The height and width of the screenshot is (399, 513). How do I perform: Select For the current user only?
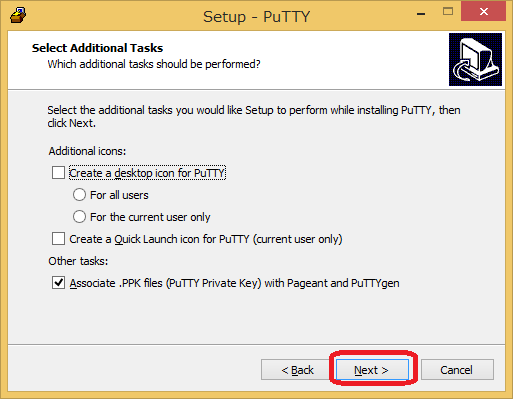[79, 217]
